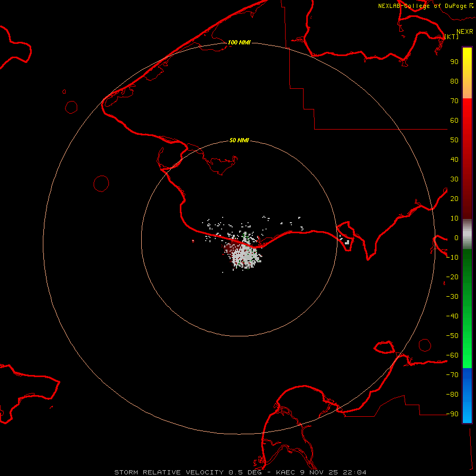Viewport: 476px width, 476px height.
Task: Click the 0 value on velocity scale
Action: pos(456,238)
